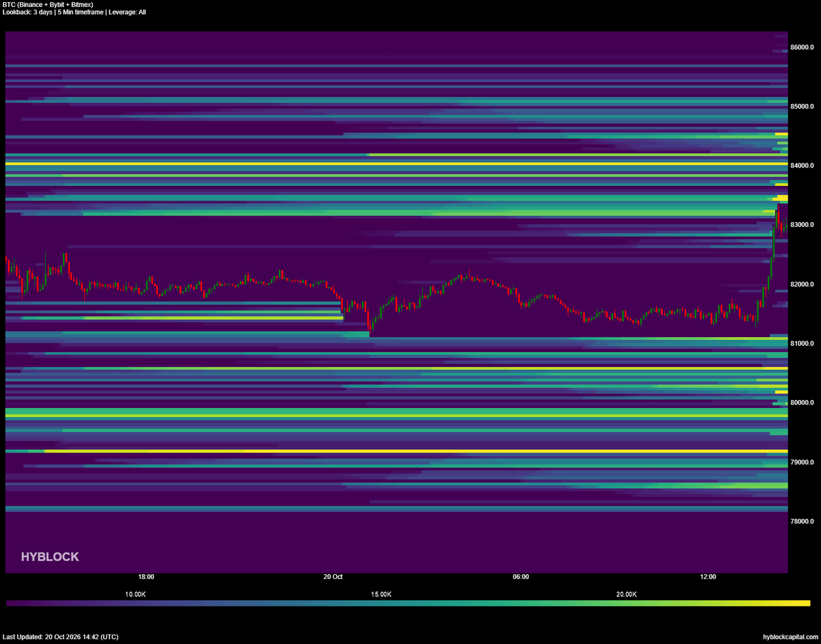Select the 15.00K color scale label

(381, 594)
